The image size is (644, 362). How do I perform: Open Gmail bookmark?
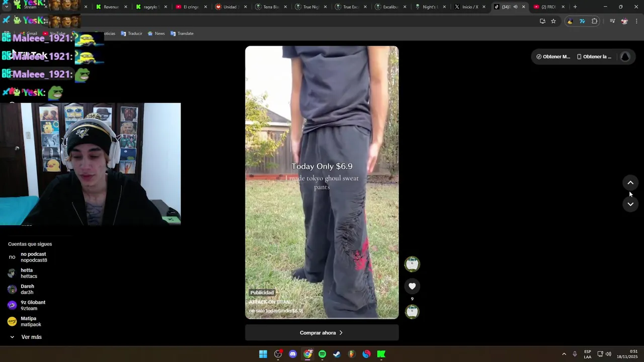29,34
